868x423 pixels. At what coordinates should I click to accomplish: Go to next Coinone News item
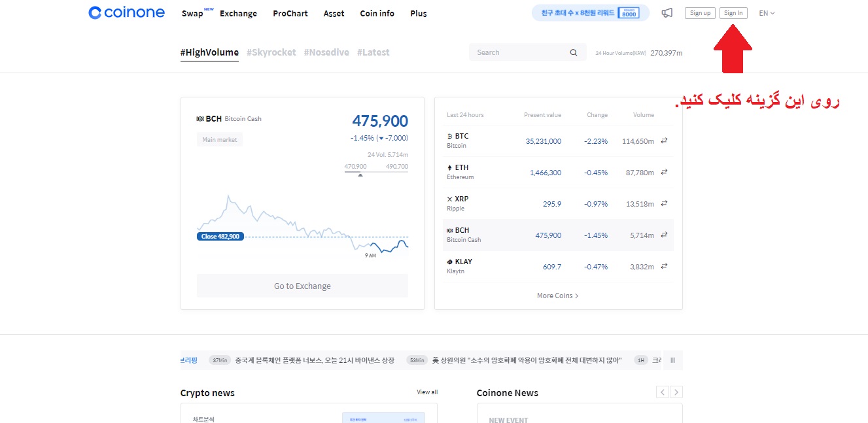[x=676, y=392]
